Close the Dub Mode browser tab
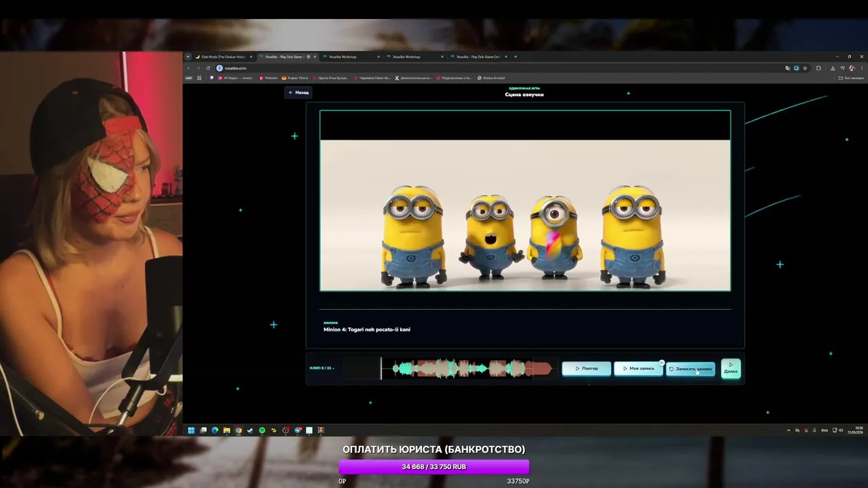This screenshot has width=868, height=488. click(251, 57)
